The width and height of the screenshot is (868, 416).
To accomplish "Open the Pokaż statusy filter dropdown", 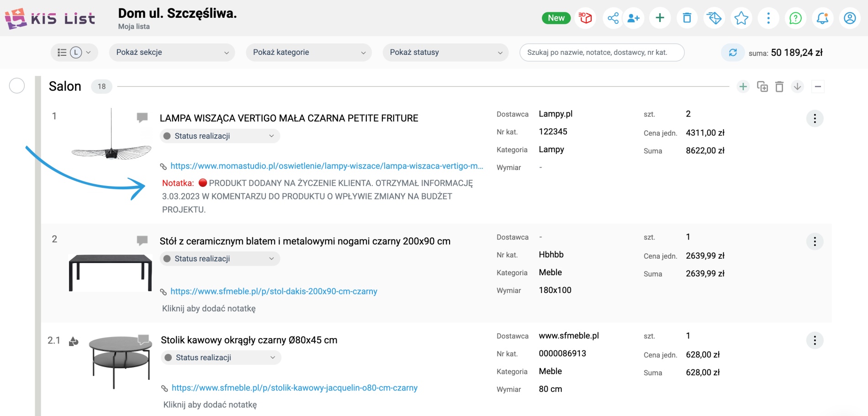I will point(445,53).
